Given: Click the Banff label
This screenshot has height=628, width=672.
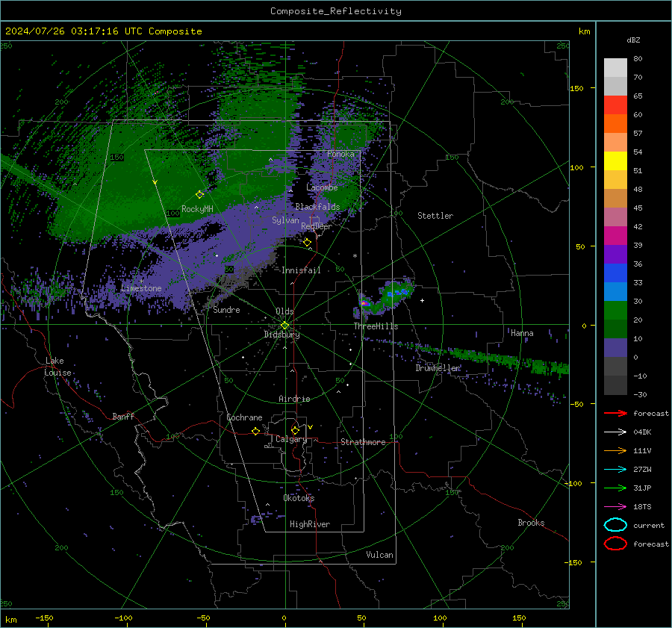Looking at the screenshot, I should pos(123,416).
